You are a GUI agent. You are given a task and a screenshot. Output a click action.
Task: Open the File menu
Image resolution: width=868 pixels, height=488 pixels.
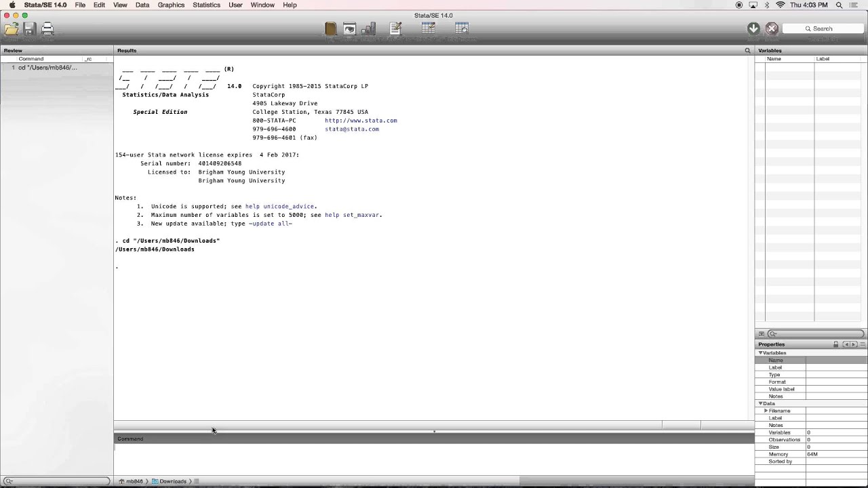coord(80,5)
